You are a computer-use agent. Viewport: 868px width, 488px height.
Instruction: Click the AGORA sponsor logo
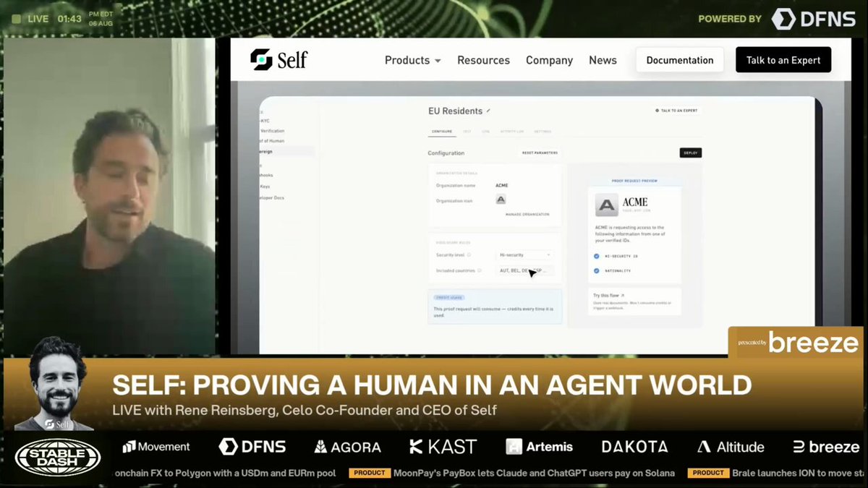[347, 447]
